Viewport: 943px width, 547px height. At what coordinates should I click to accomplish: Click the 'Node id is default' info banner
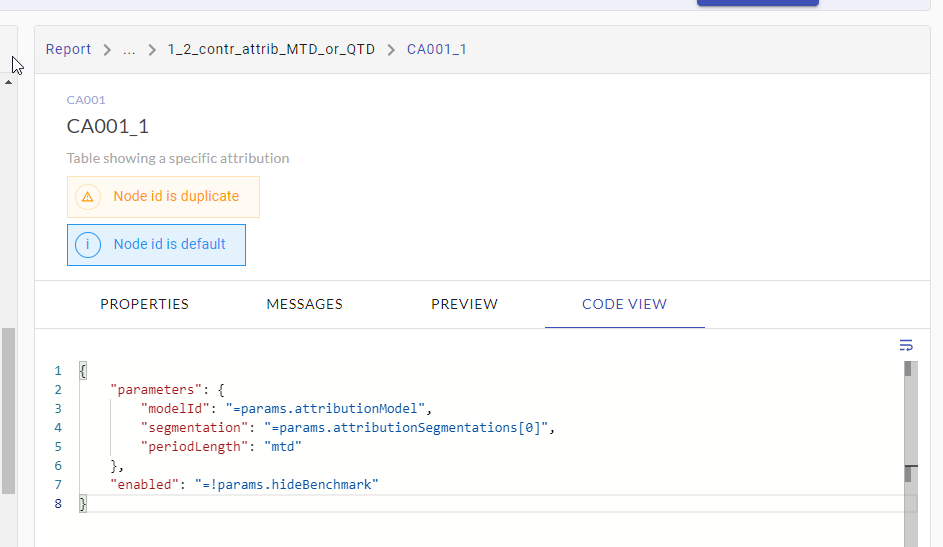tap(169, 245)
